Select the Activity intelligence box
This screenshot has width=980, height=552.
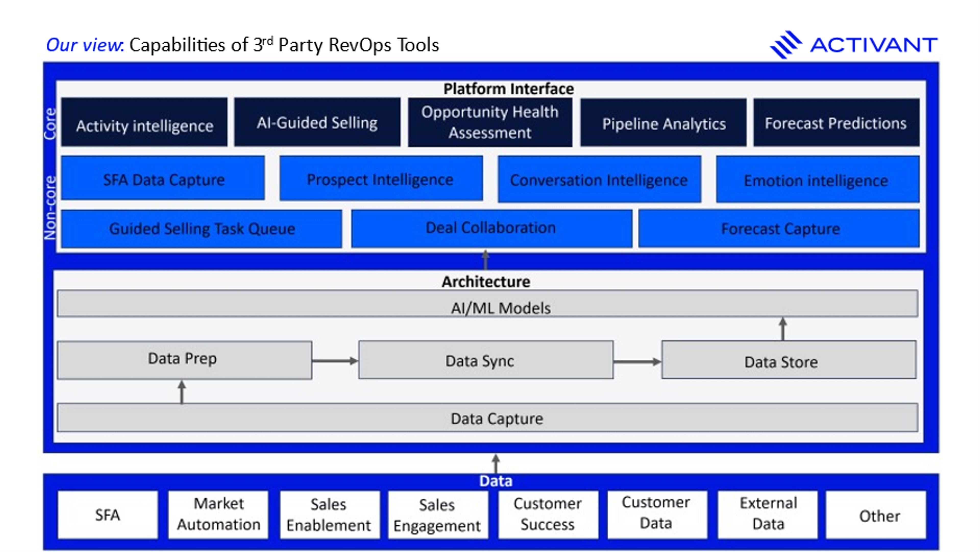(144, 123)
